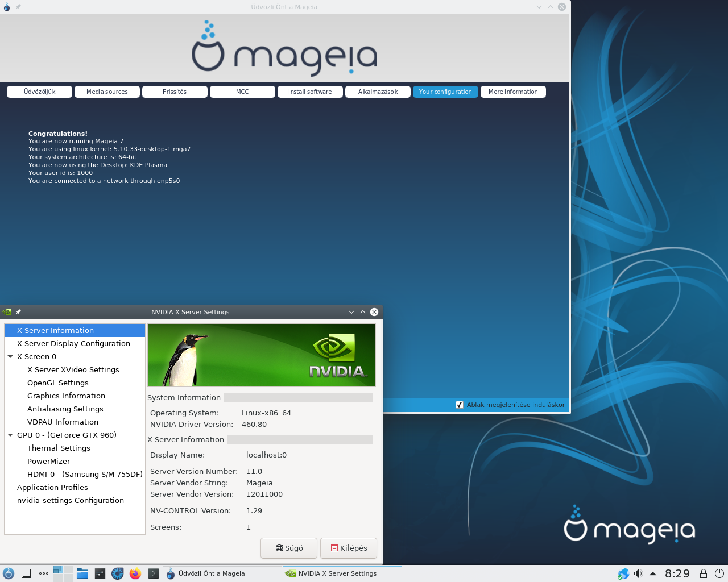Select the Your configuration tab
This screenshot has height=582, width=728.
click(x=445, y=92)
